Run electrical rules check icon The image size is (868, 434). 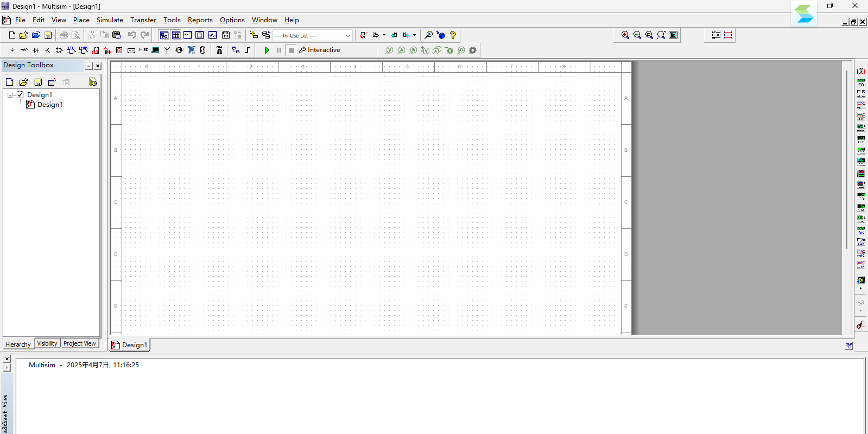click(x=363, y=35)
